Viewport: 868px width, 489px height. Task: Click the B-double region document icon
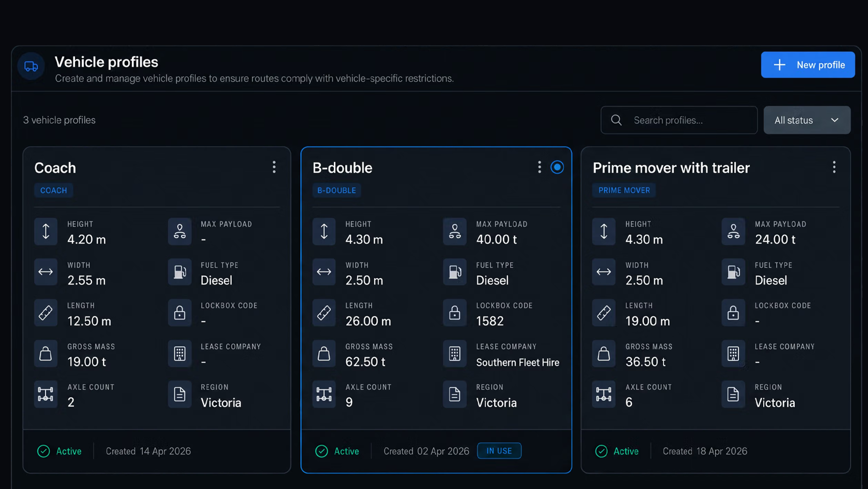tap(455, 394)
